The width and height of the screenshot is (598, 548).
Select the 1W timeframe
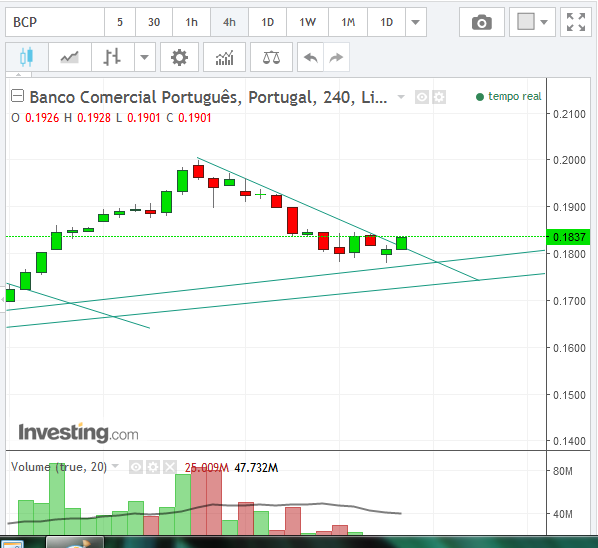pyautogui.click(x=307, y=22)
